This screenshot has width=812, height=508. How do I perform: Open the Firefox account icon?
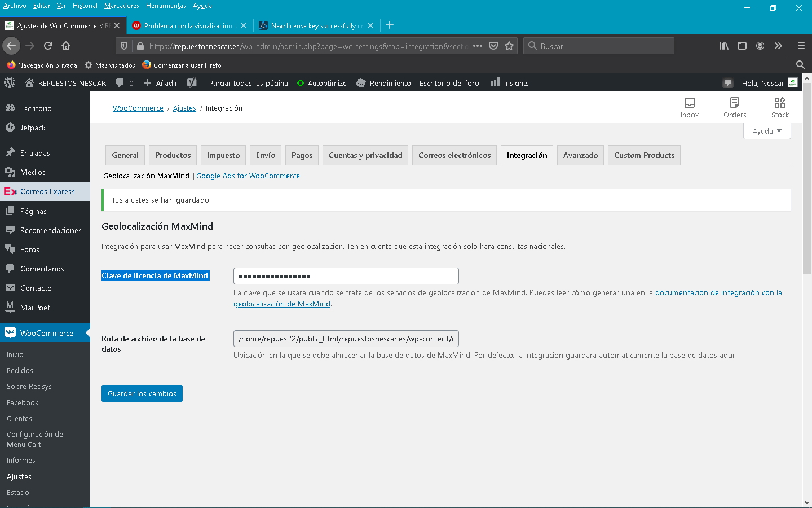point(760,46)
